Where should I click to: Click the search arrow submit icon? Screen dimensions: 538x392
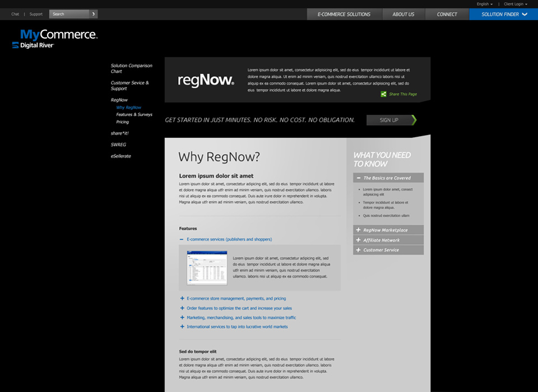(94, 14)
